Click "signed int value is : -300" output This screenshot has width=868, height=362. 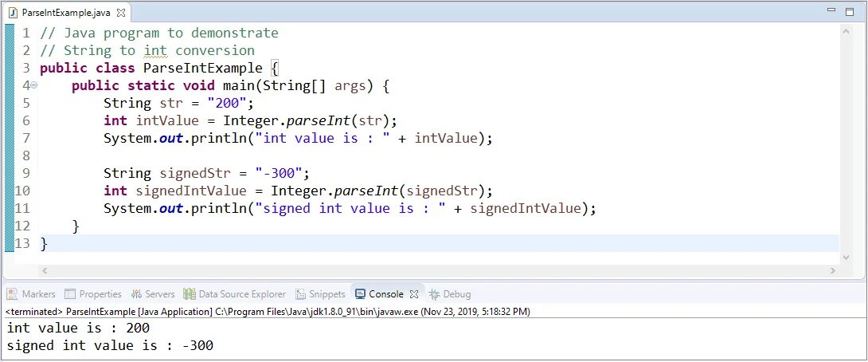click(x=110, y=345)
